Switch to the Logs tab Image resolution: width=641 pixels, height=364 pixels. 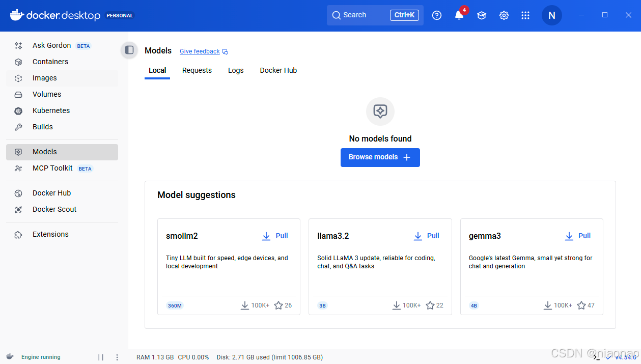pos(236,70)
